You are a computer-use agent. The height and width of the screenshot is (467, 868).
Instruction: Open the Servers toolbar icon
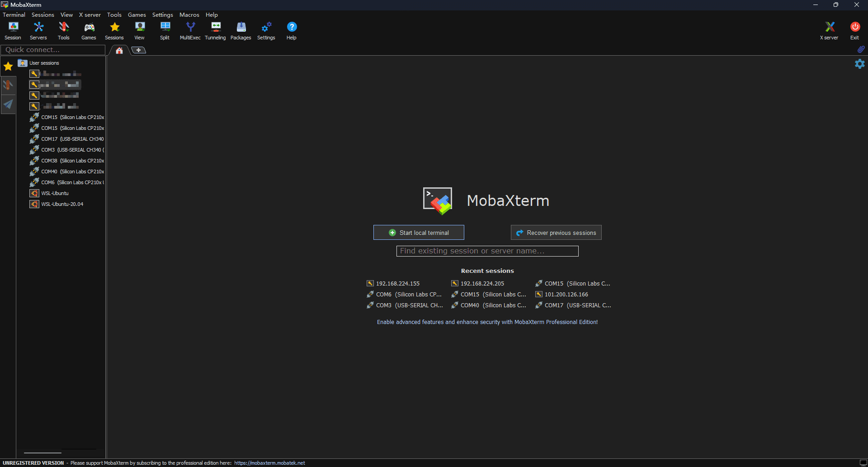(x=38, y=31)
